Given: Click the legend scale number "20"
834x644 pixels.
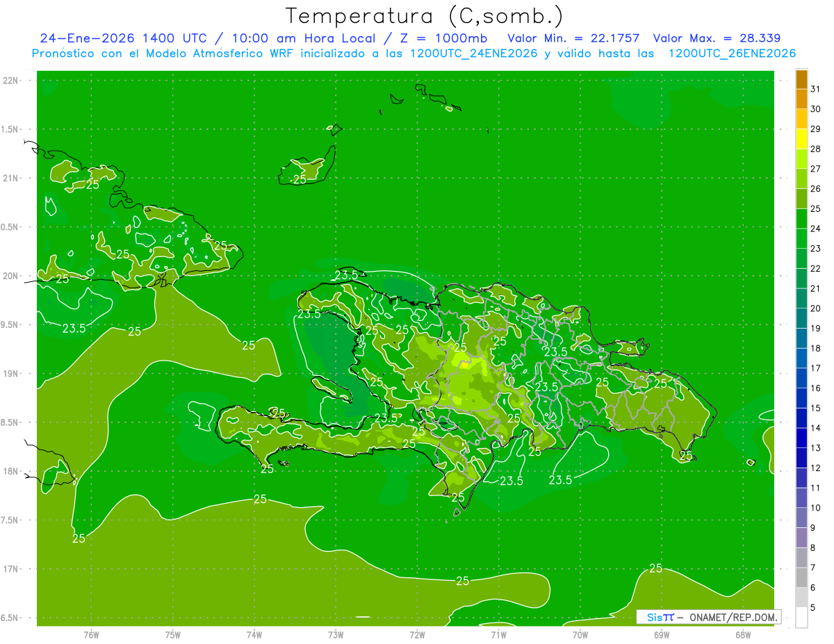Looking at the screenshot, I should point(815,308).
